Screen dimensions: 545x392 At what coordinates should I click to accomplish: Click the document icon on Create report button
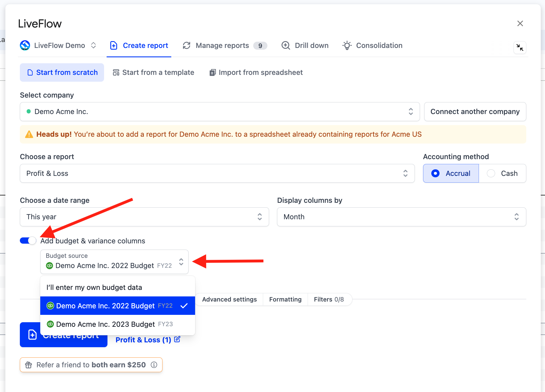tap(32, 335)
